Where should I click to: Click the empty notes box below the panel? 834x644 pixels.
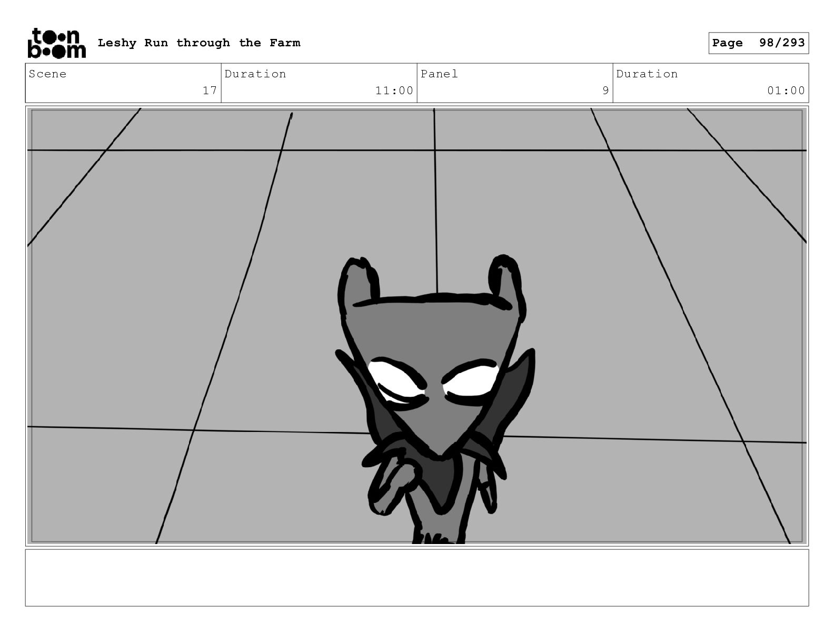click(417, 578)
